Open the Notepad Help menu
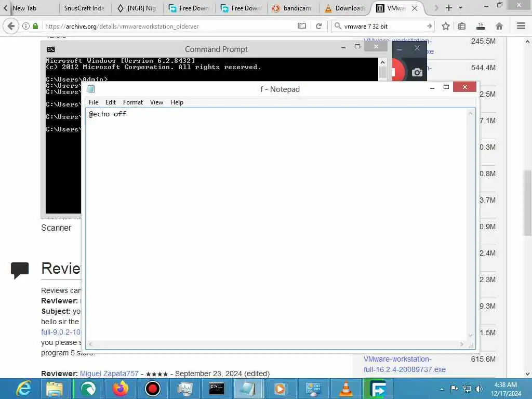The image size is (532, 399). click(x=177, y=102)
